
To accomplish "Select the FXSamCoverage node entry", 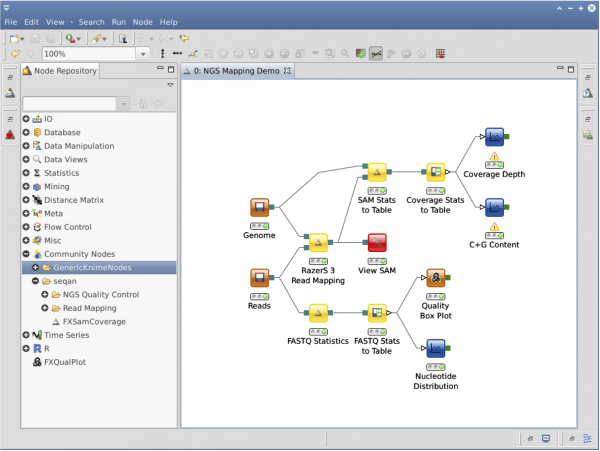I will (89, 322).
